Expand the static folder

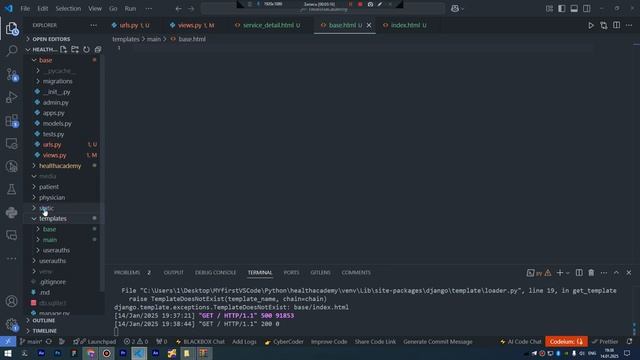(46, 208)
